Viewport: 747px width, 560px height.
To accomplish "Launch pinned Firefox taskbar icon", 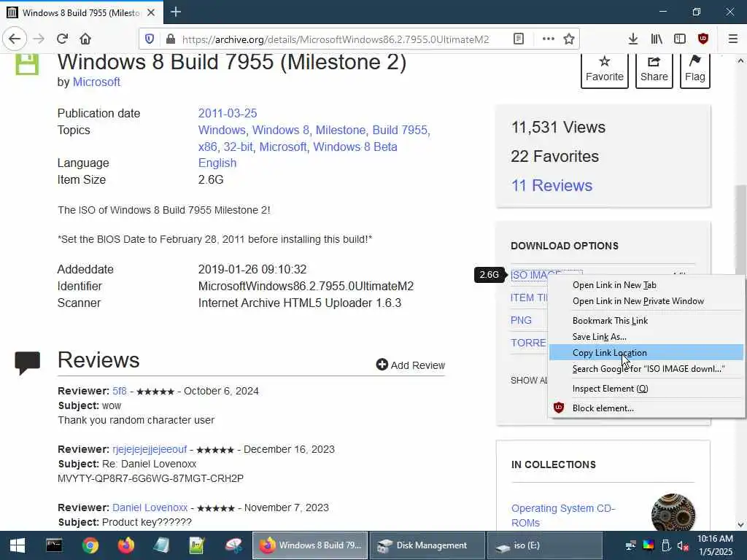I will pyautogui.click(x=125, y=545).
